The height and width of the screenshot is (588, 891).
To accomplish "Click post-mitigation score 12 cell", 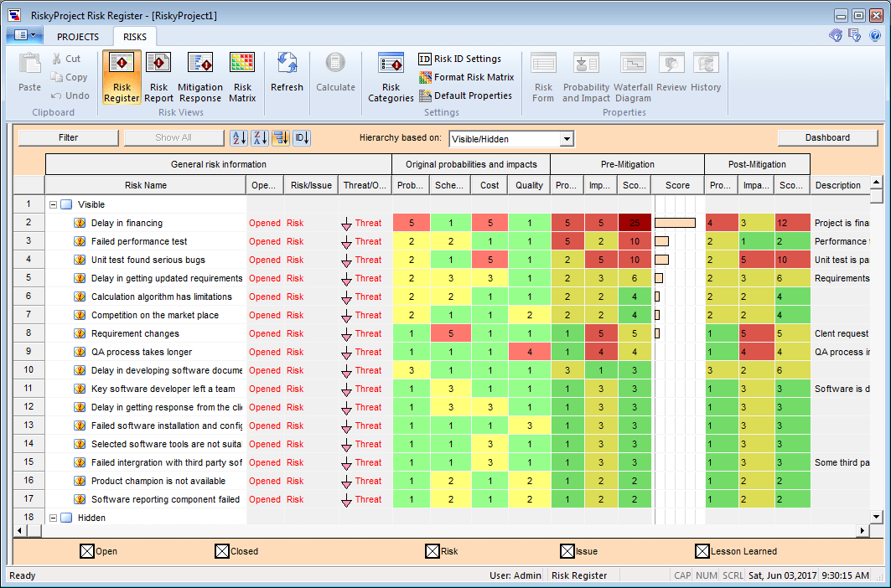I will (792, 224).
